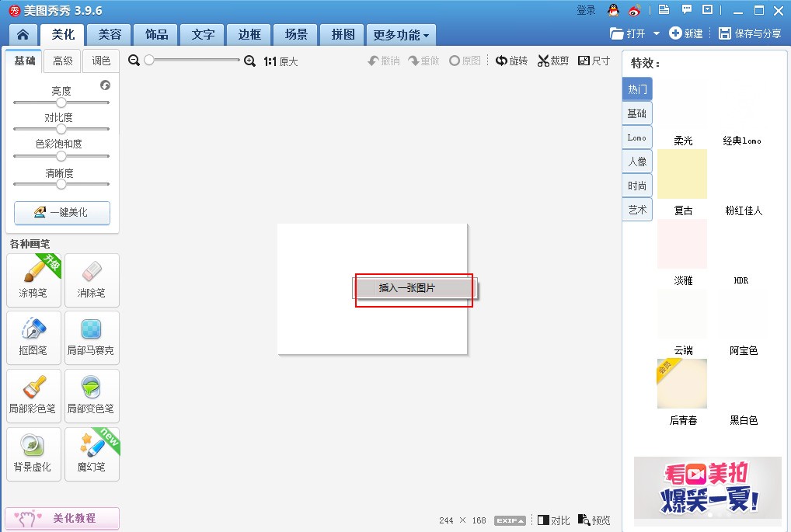
Task: Select the 高级 adjustment tab
Action: pos(63,61)
